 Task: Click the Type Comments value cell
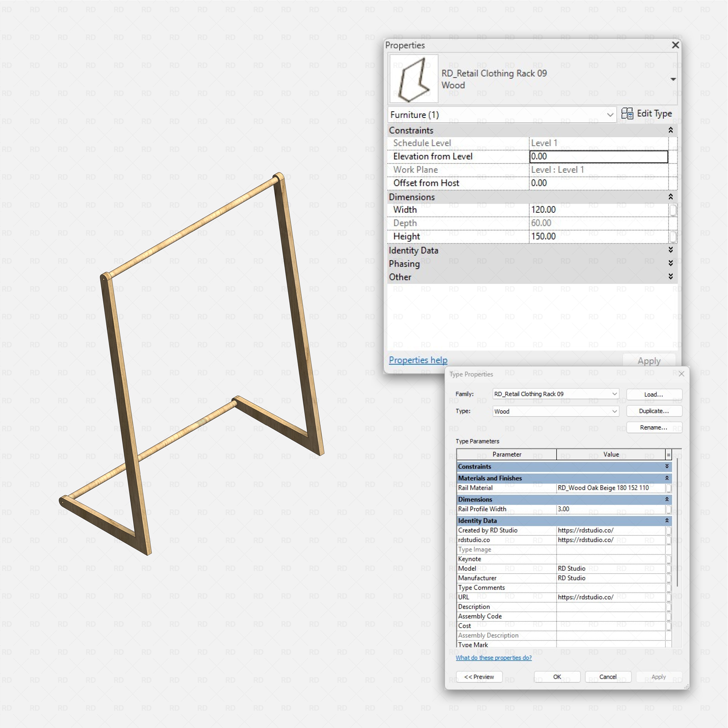611,588
